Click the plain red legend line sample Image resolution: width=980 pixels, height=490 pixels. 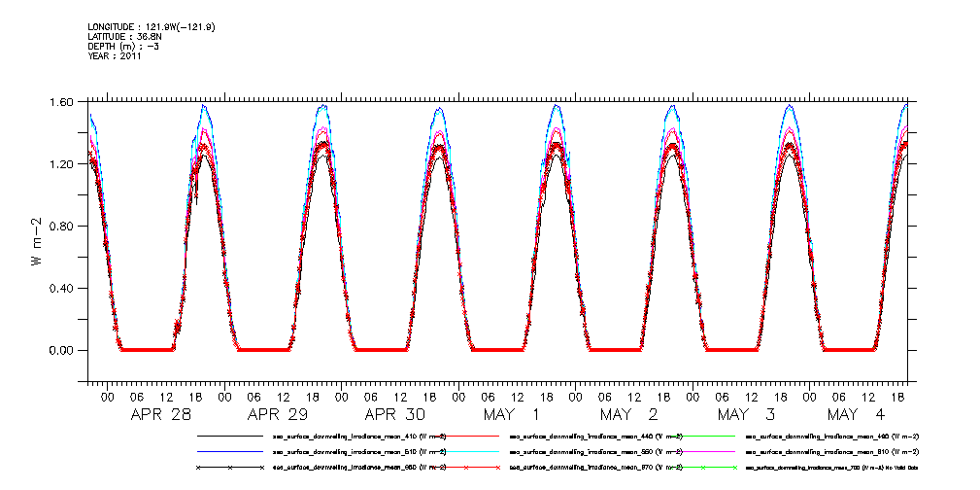pos(467,436)
